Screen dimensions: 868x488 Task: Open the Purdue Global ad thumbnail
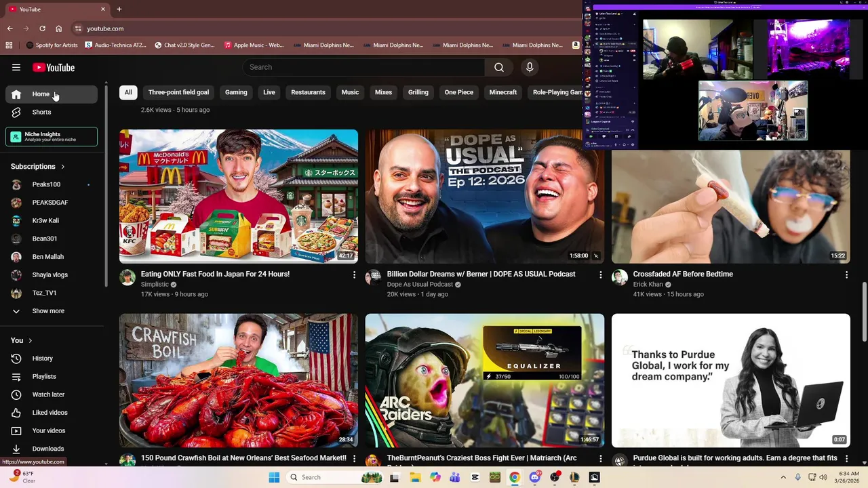pyautogui.click(x=731, y=380)
